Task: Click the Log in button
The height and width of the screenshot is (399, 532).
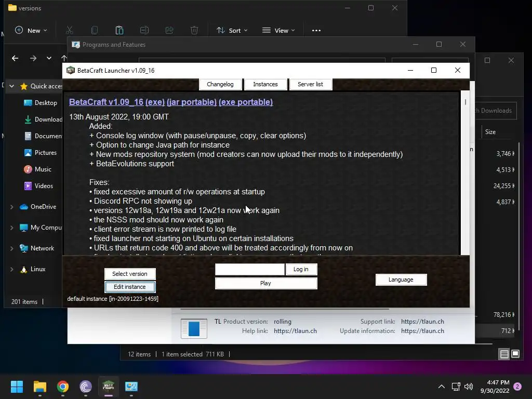Action: tap(301, 269)
